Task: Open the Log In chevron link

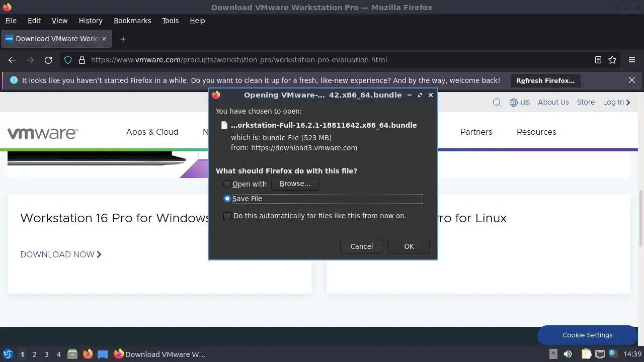Action: pyautogui.click(x=616, y=103)
